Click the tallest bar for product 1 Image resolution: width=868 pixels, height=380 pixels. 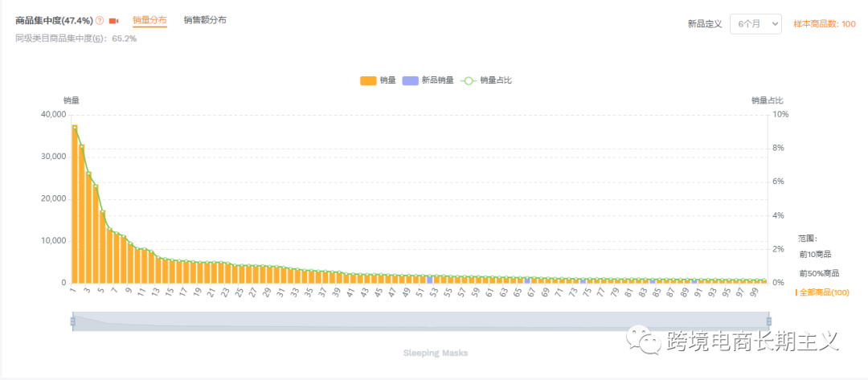[75, 204]
